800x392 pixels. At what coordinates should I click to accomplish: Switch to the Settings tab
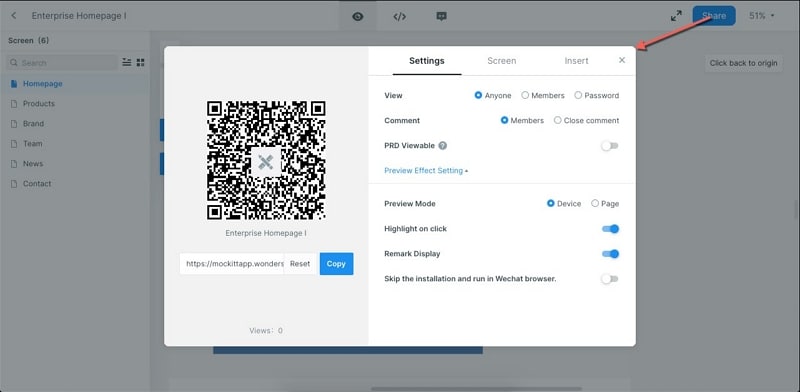(427, 61)
